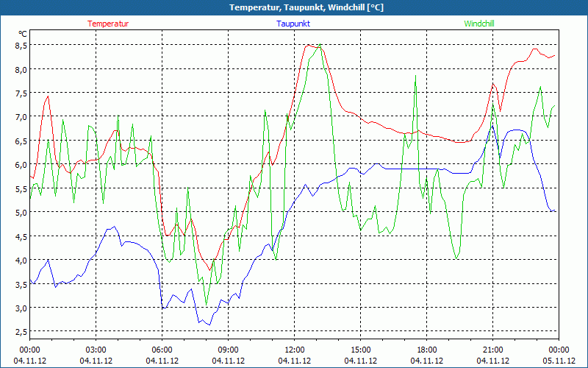
Task: Click the 6,5 y-axis value
Action: (22, 141)
